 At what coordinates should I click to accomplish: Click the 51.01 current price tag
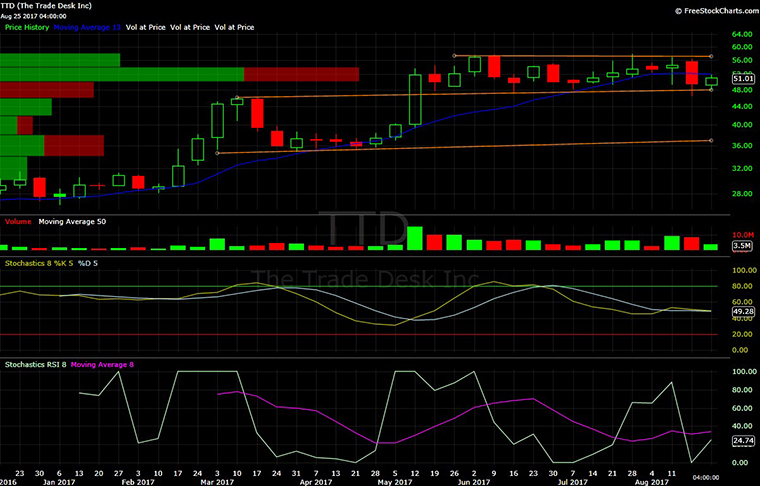pos(744,78)
